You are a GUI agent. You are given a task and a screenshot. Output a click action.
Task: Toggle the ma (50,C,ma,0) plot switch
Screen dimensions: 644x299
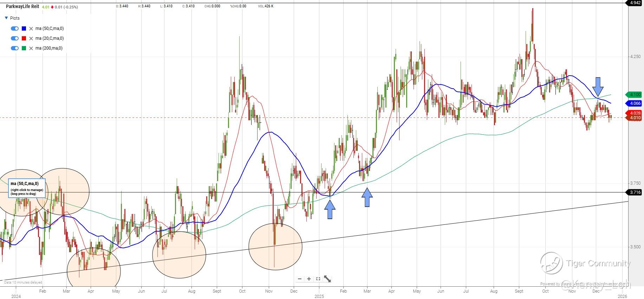15,28
